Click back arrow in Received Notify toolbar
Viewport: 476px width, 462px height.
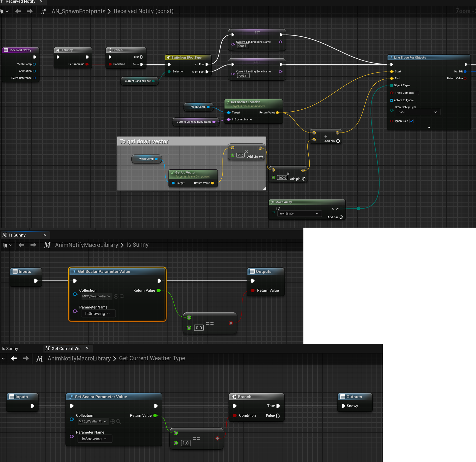coord(18,11)
